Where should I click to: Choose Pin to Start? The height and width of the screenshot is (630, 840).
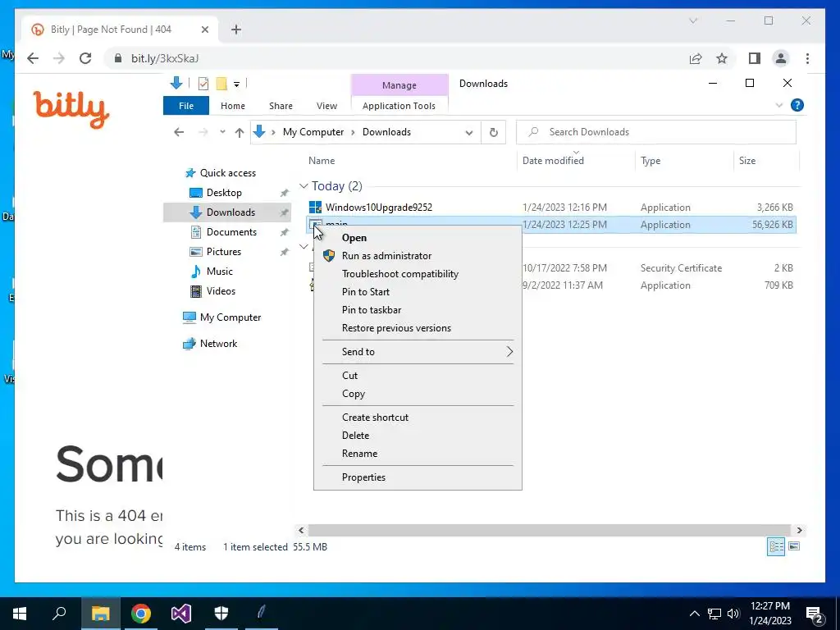(x=418, y=292)
